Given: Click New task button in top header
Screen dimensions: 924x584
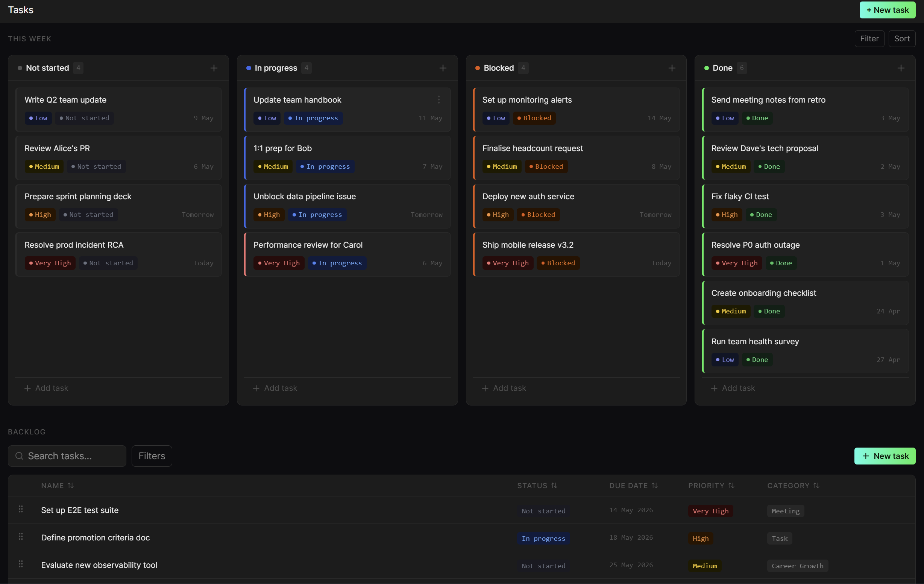Looking at the screenshot, I should tap(887, 10).
